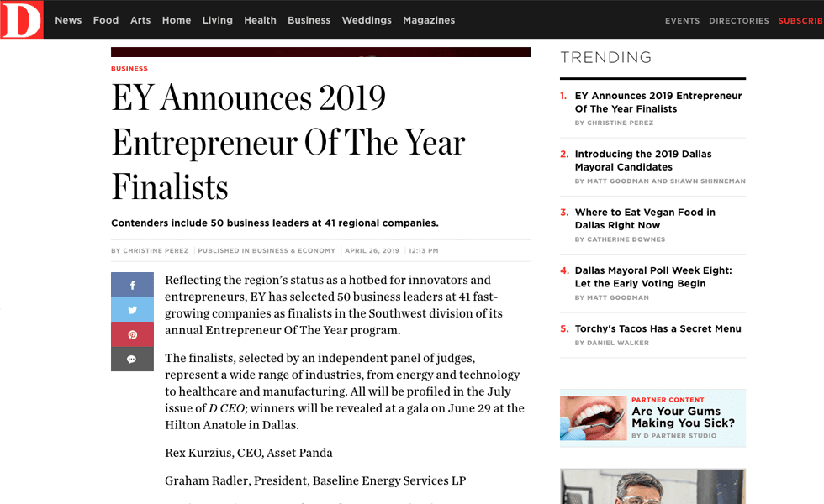Screen dimensions: 824x504
Task: Open the Magazines menu item
Action: pyautogui.click(x=429, y=20)
